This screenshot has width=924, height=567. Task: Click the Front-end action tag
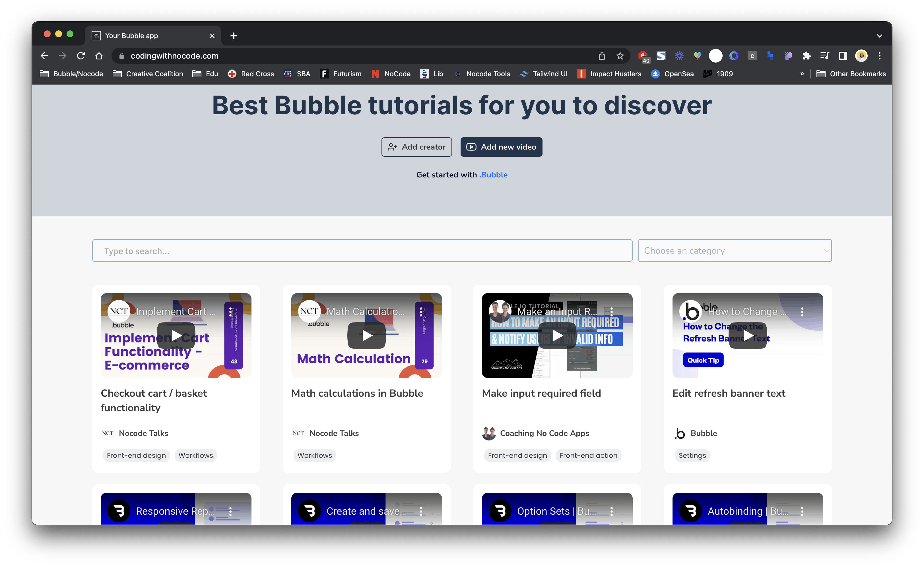tap(588, 455)
